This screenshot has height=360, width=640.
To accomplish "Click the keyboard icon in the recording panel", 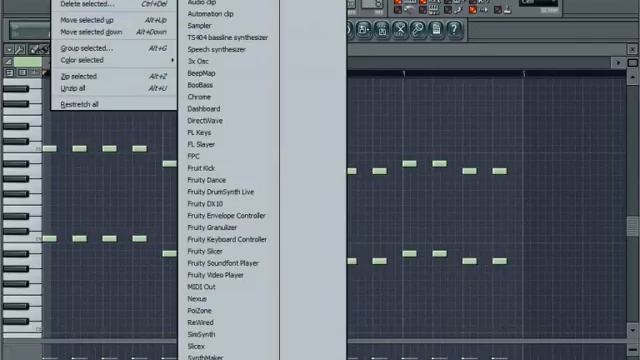I will (x=433, y=10).
